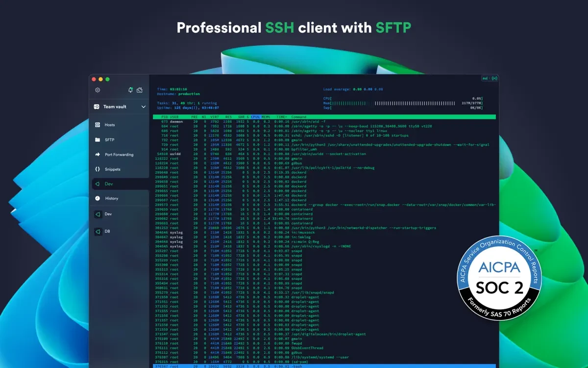Sort processes by the CPU% column header

[255, 117]
